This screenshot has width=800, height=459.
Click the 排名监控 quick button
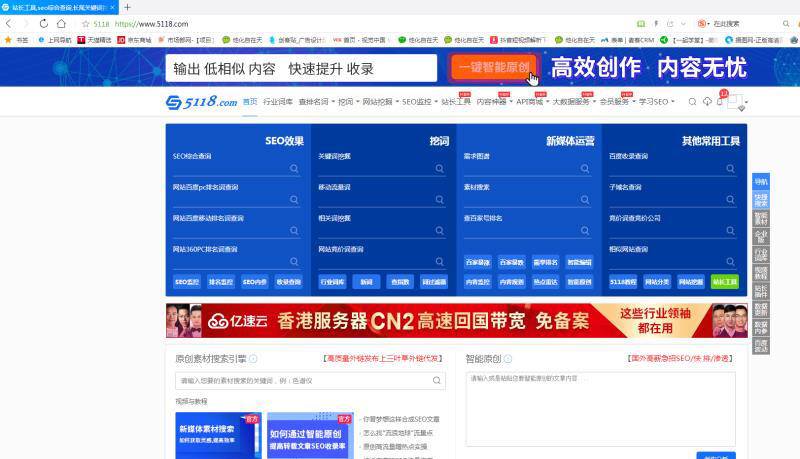[221, 282]
